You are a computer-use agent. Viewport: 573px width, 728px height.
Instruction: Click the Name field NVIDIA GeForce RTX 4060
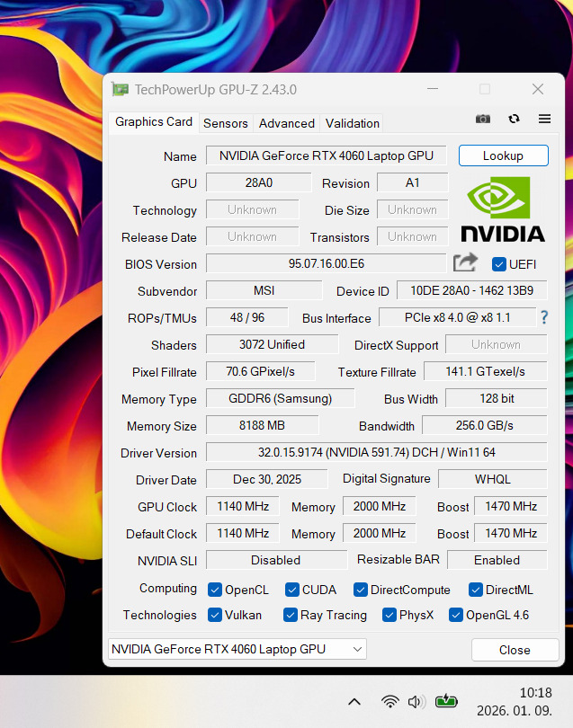[327, 155]
